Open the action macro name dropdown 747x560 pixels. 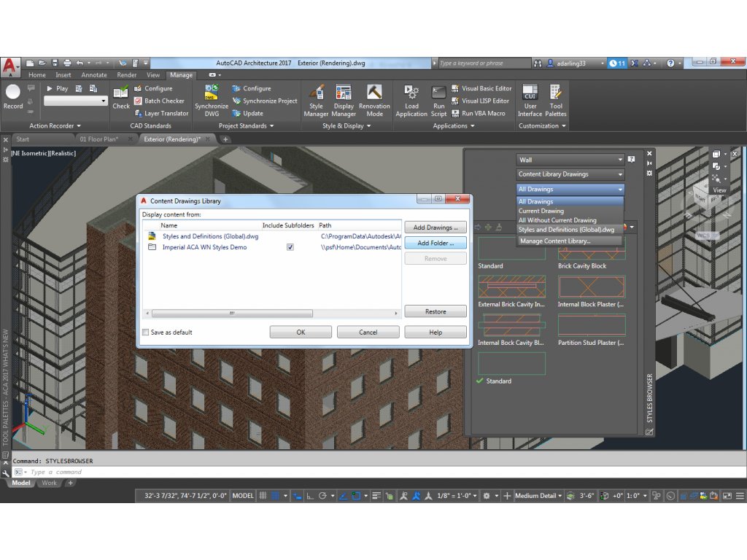75,101
